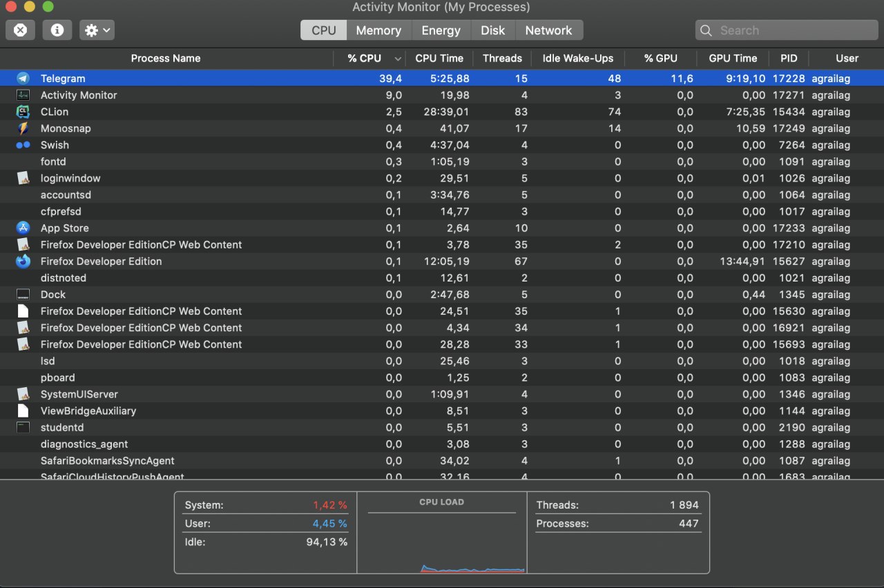The image size is (884, 588).
Task: Sort by CPU Time column header
Action: pyautogui.click(x=439, y=59)
